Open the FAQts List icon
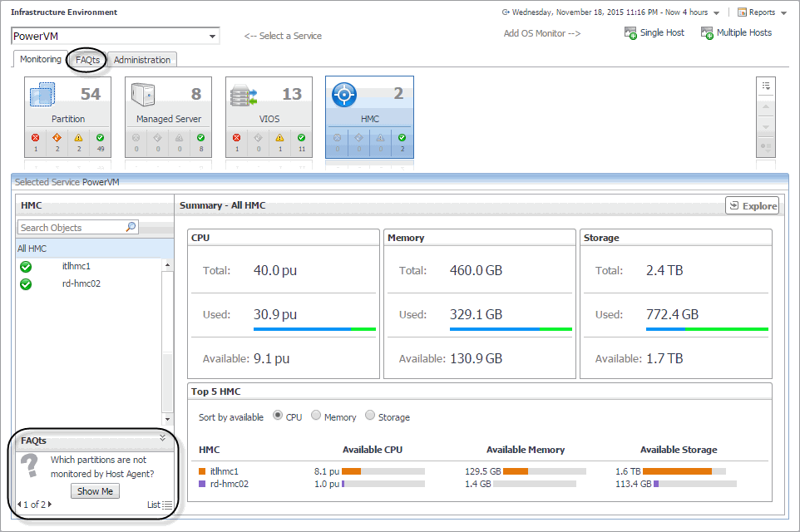 pos(167,505)
